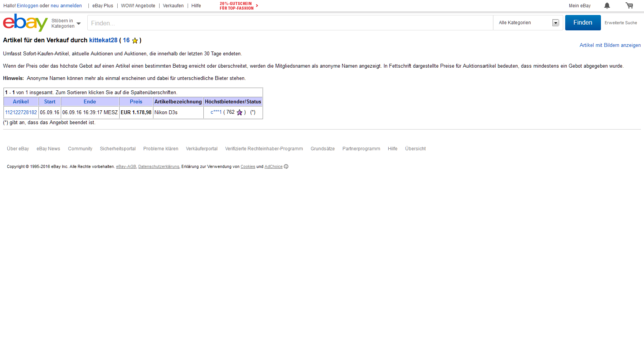Image resolution: width=644 pixels, height=349 pixels.
Task: Click the neu anmelden link
Action: pos(66,6)
